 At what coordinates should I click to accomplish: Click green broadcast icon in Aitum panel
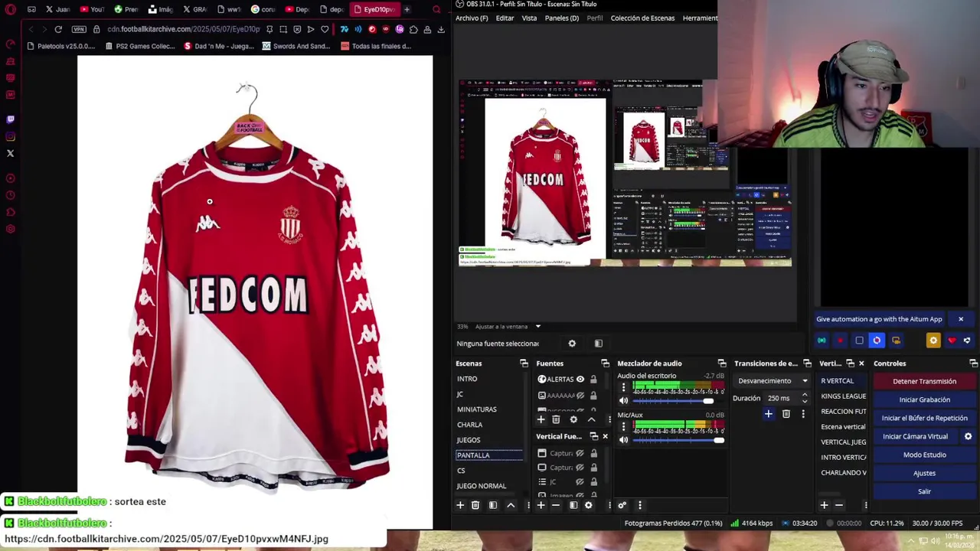822,341
